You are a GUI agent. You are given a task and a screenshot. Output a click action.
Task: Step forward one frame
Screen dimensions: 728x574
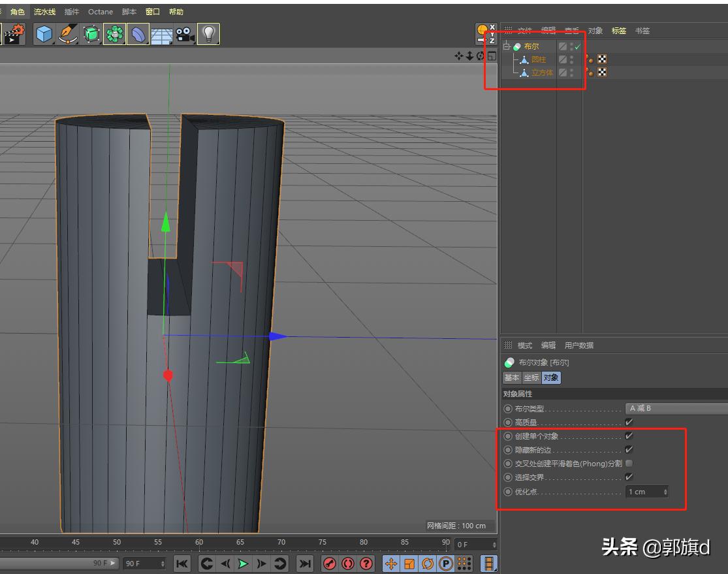(x=261, y=564)
